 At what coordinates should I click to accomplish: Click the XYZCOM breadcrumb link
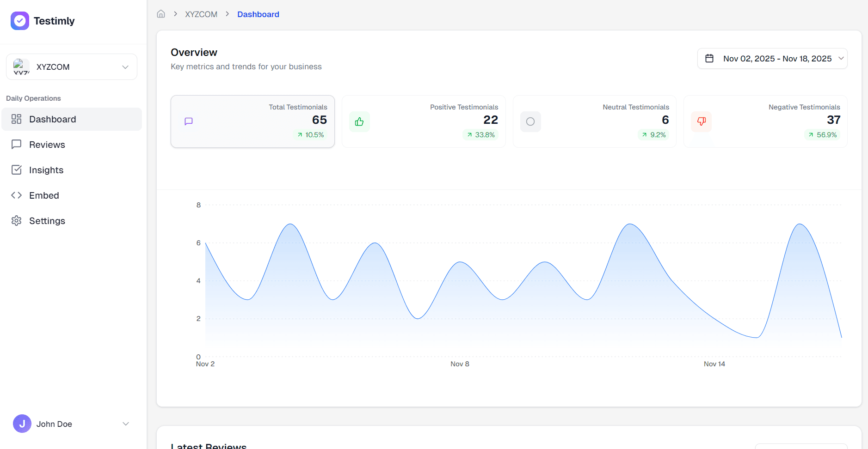(x=201, y=14)
